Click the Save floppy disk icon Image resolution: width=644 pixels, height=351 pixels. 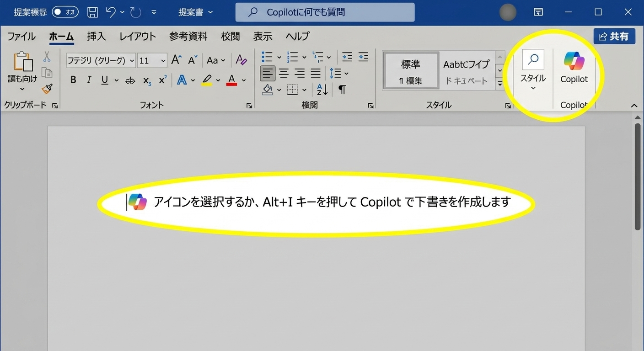coord(92,12)
